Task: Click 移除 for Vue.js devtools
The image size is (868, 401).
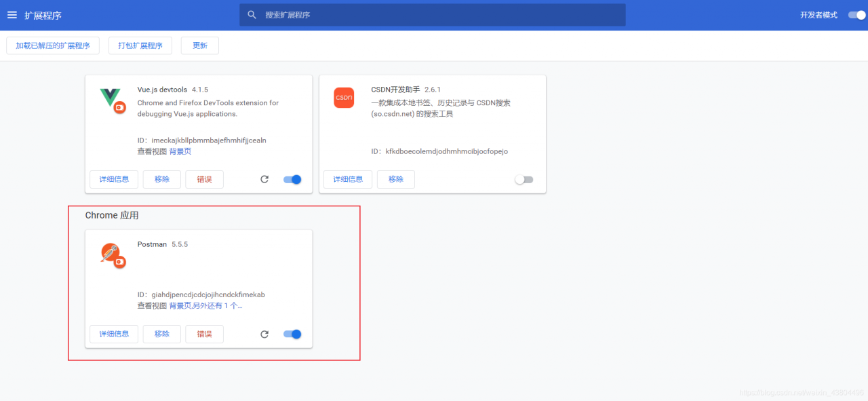Action: (x=162, y=179)
